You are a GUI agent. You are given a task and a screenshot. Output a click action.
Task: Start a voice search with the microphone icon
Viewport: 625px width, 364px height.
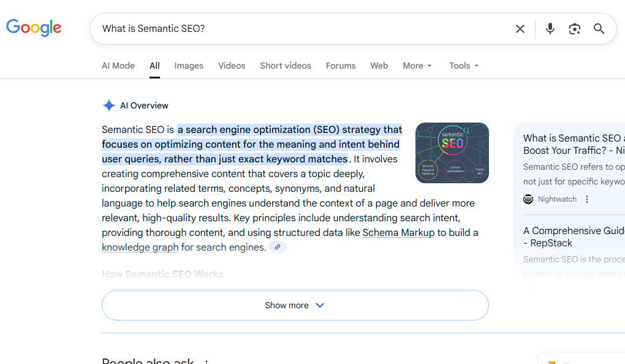[550, 28]
